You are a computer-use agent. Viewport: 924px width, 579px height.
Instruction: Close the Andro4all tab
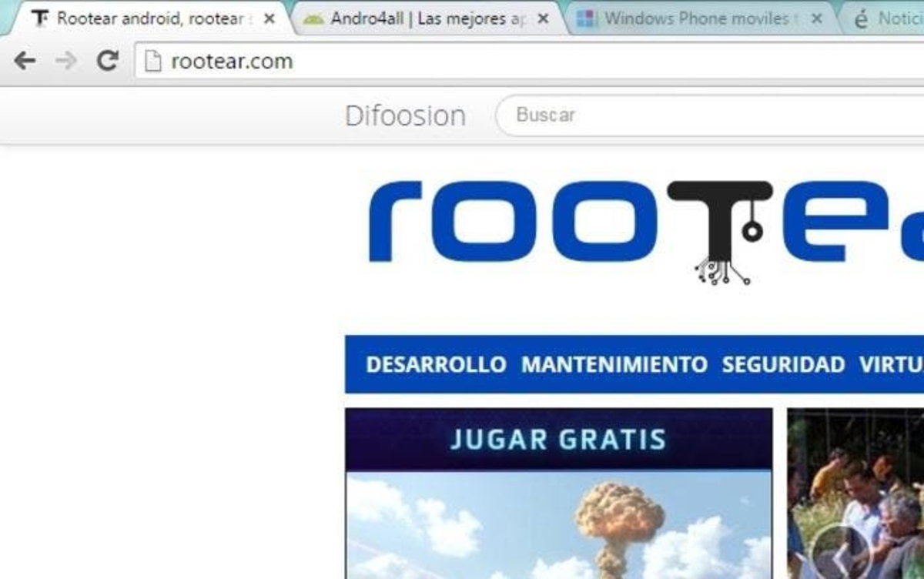point(543,19)
